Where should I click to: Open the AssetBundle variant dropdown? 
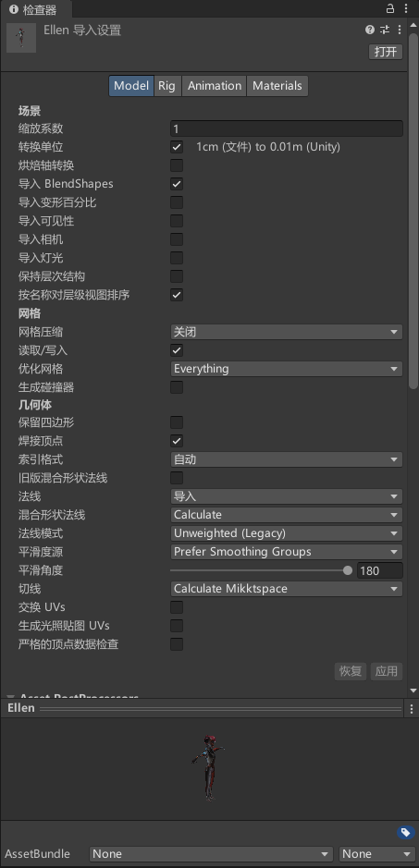(376, 854)
